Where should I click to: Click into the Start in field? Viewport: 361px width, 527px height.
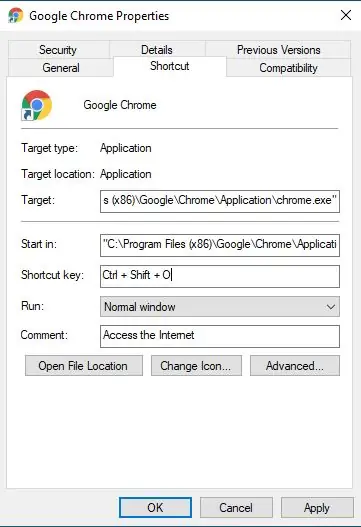click(x=220, y=245)
